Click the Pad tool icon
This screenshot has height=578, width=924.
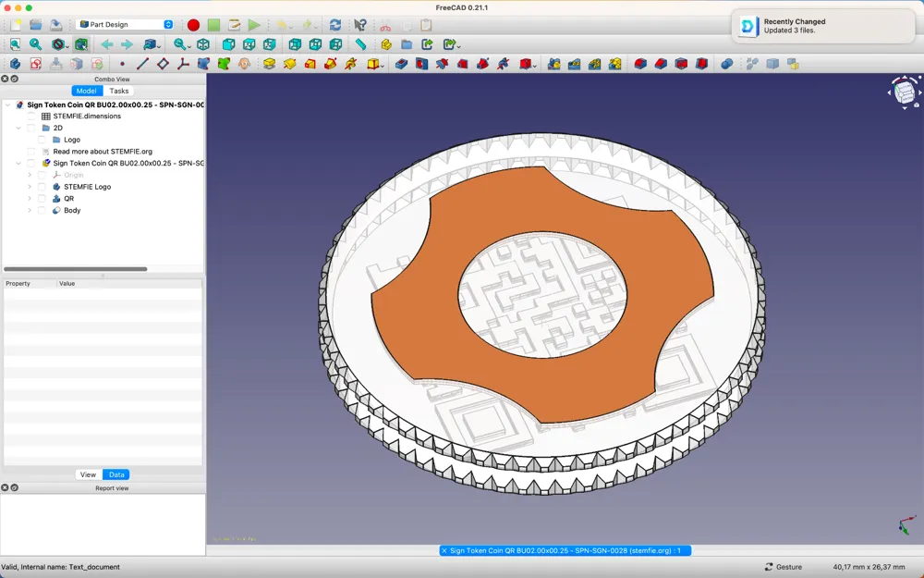coord(269,64)
